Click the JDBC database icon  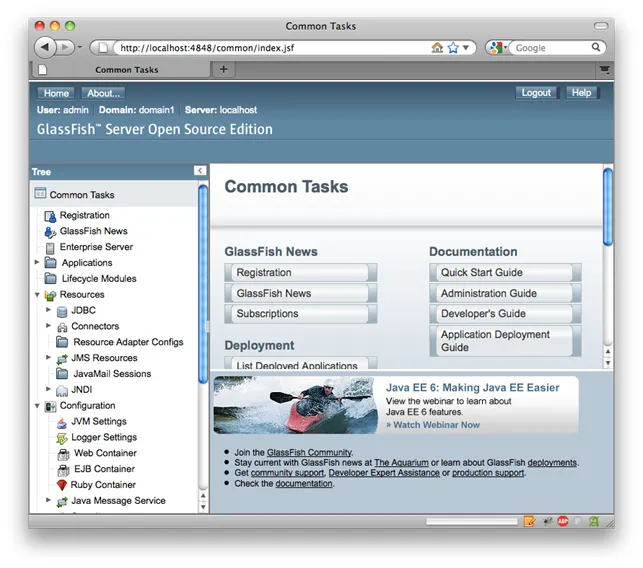tap(62, 311)
